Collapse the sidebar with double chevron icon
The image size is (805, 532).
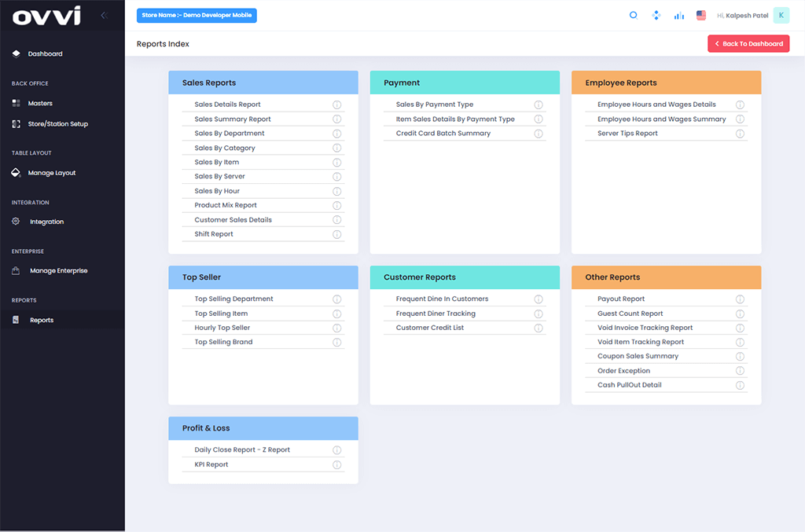[105, 16]
